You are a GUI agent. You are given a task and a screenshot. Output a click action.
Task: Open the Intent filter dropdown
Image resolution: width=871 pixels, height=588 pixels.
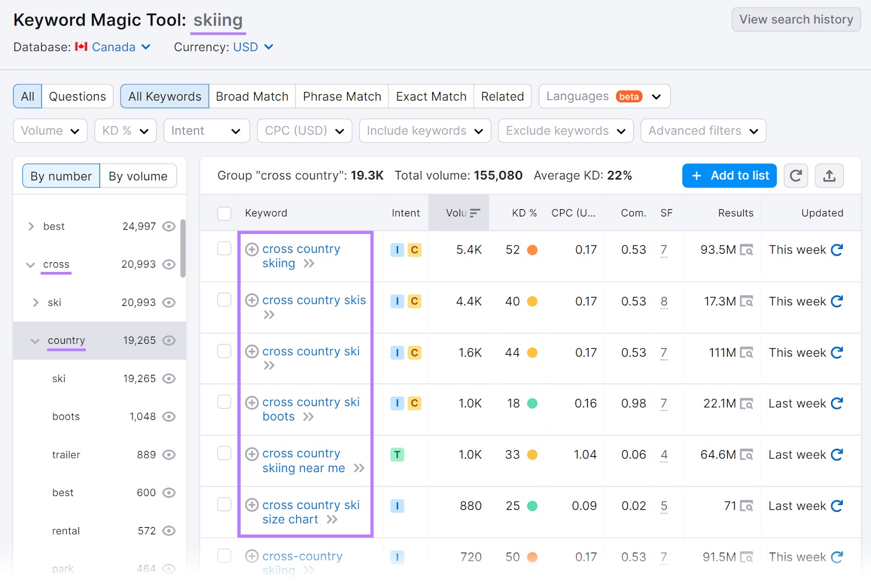206,131
